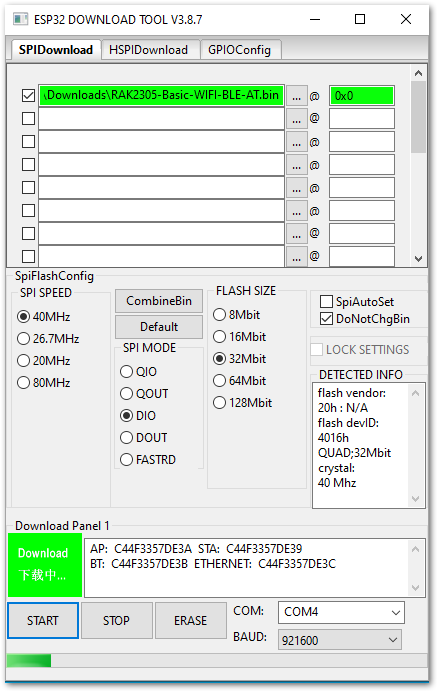The height and width of the screenshot is (692, 438).
Task: Click the ESP32 app icon in title bar
Action: (x=20, y=19)
